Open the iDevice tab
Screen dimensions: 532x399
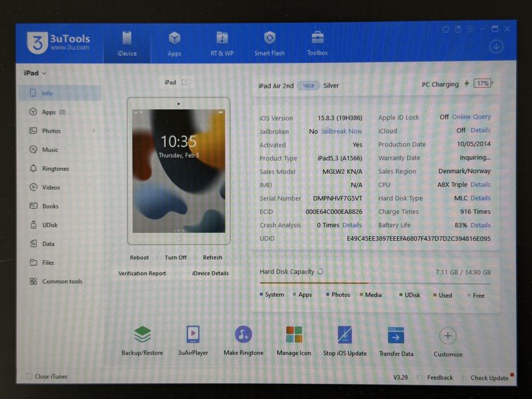127,44
